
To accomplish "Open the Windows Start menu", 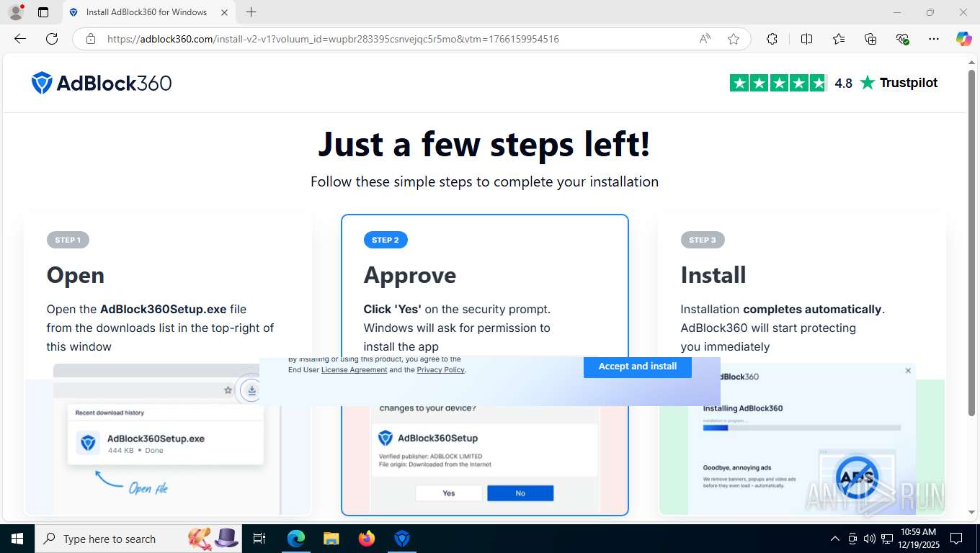I will pos(17,539).
